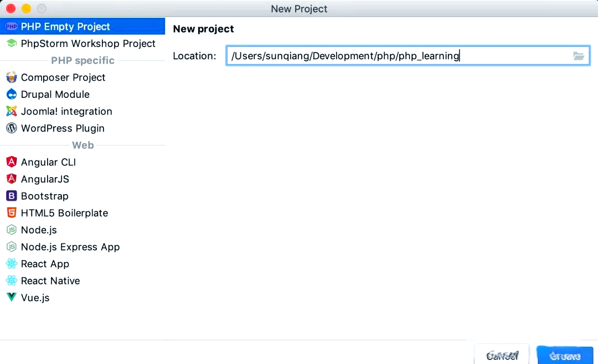Click the PHP Empty Project icon

pos(12,27)
